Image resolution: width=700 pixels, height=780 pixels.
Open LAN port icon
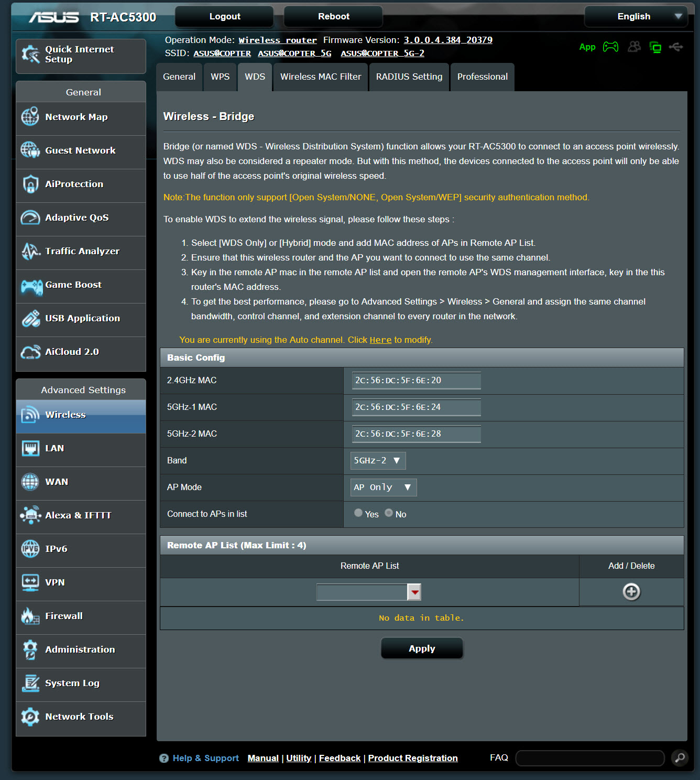[x=30, y=448]
